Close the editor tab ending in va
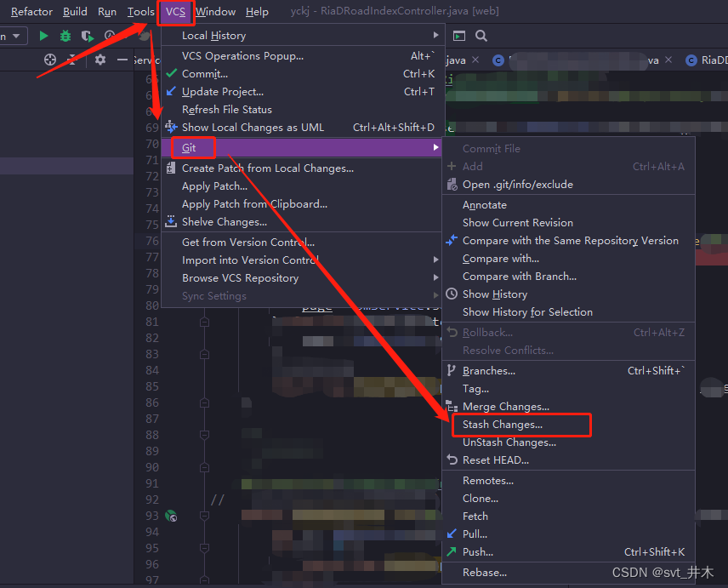This screenshot has width=728, height=588. pyautogui.click(x=668, y=60)
